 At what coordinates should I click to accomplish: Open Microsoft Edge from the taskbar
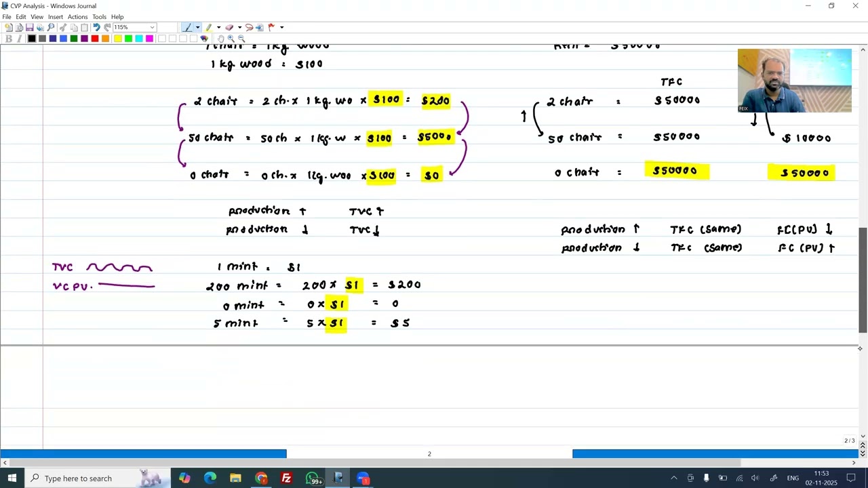210,479
